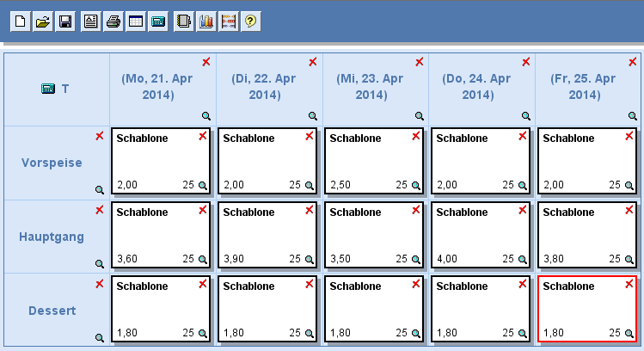This screenshot has width=644, height=351.
Task: Click the Fr, 25. Apr 2014 header
Action: click(584, 87)
